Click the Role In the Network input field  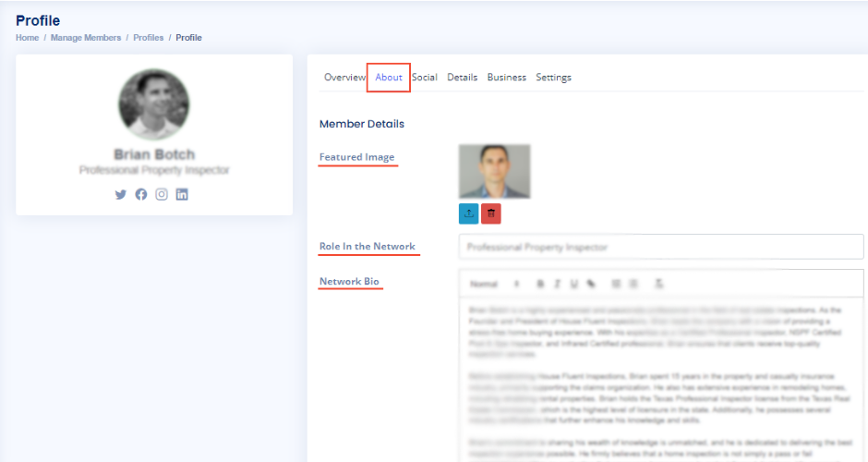click(660, 247)
